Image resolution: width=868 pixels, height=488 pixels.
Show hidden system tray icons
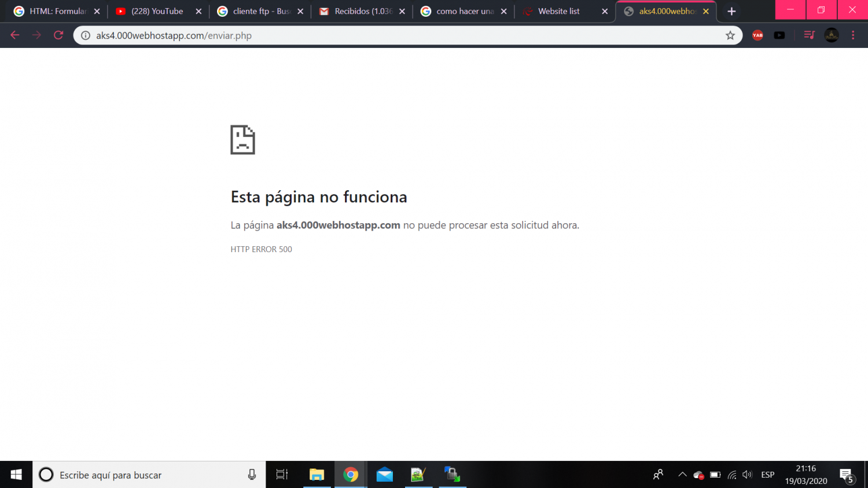(682, 475)
